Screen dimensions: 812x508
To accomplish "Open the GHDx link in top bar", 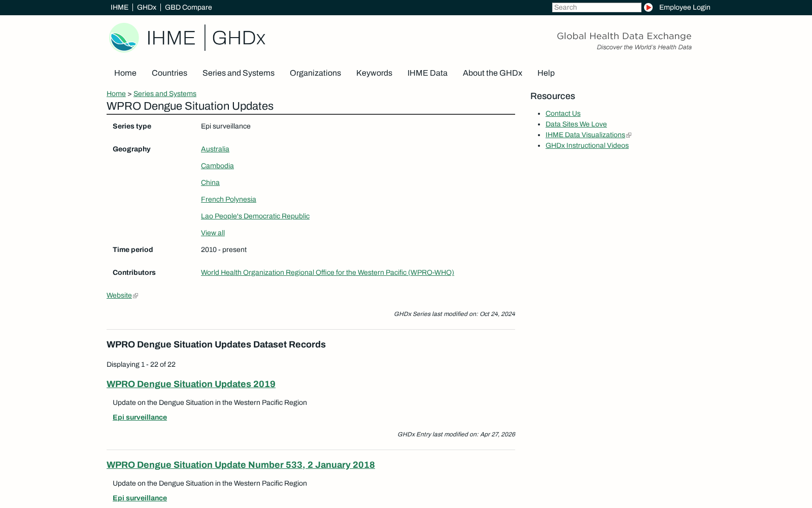I will point(147,7).
